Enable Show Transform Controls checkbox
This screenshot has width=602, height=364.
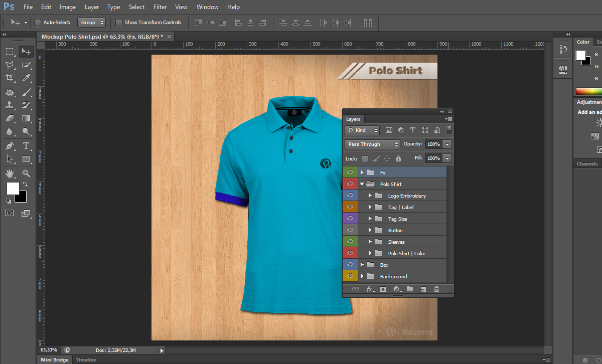tap(119, 22)
